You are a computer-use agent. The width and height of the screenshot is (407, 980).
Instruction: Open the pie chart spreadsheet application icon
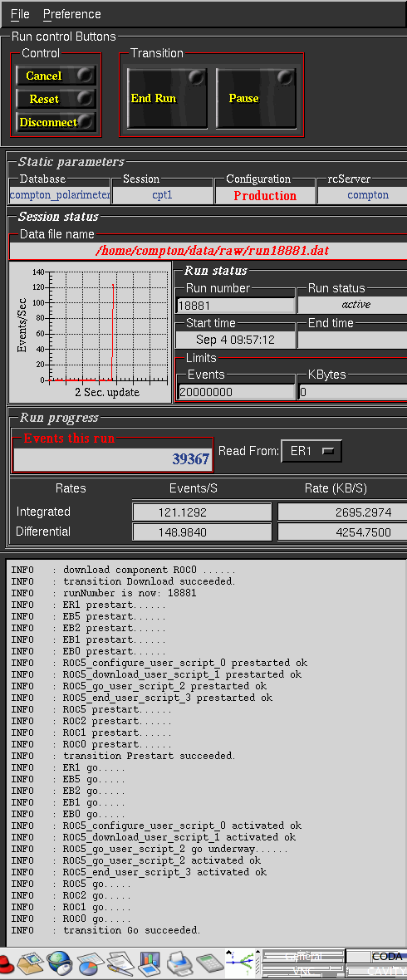[x=90, y=964]
